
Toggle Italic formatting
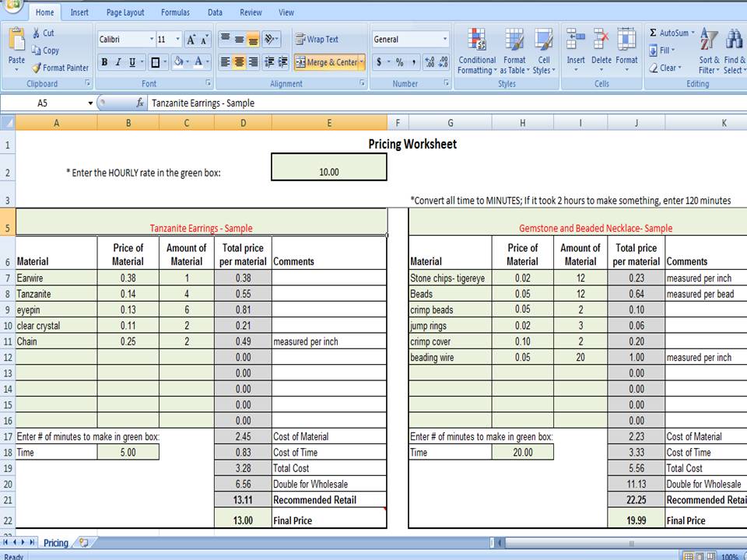click(118, 62)
